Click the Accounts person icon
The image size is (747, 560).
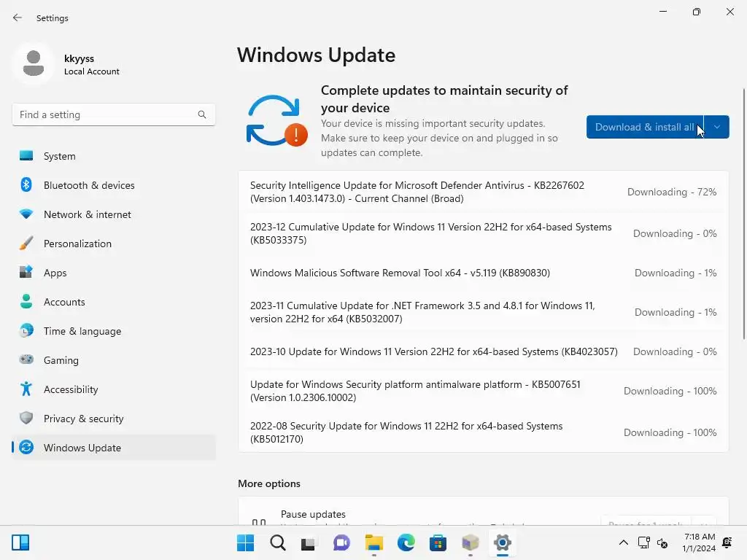point(26,301)
